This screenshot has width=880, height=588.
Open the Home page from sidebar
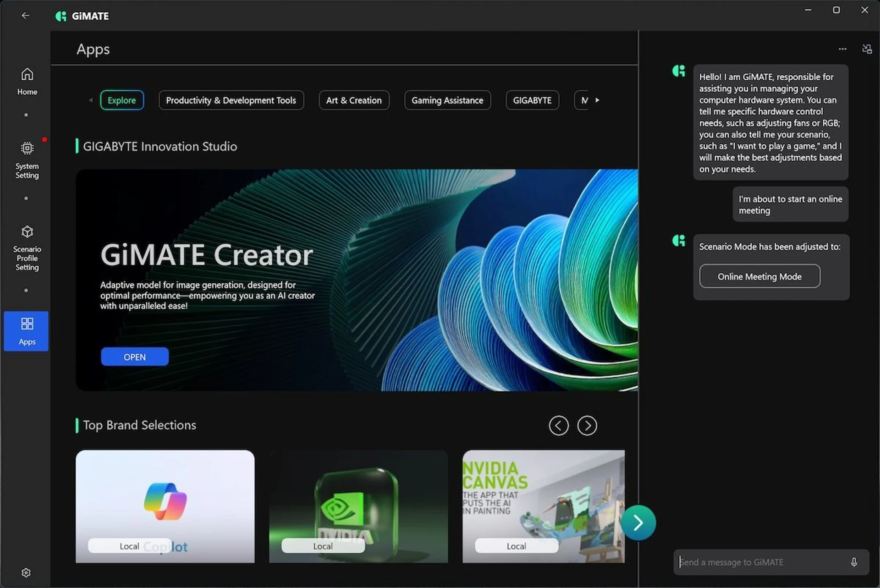click(27, 82)
